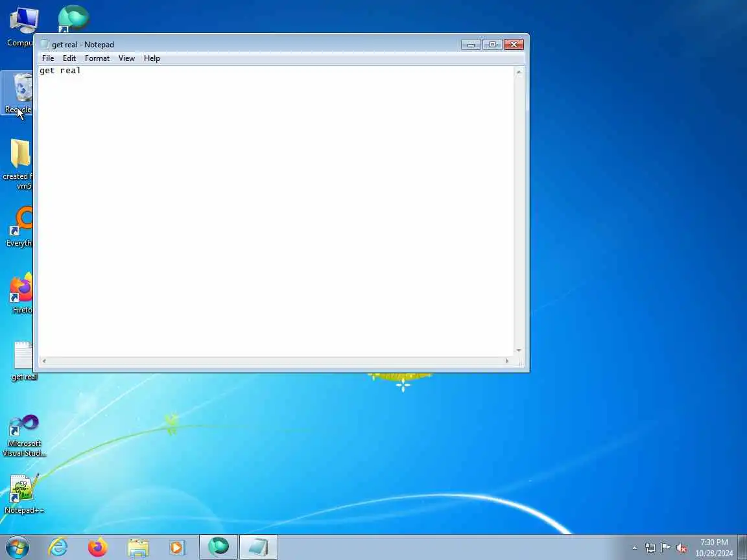This screenshot has height=560, width=747.
Task: Click the vertical scrollbar up arrow in Notepad
Action: pyautogui.click(x=519, y=71)
